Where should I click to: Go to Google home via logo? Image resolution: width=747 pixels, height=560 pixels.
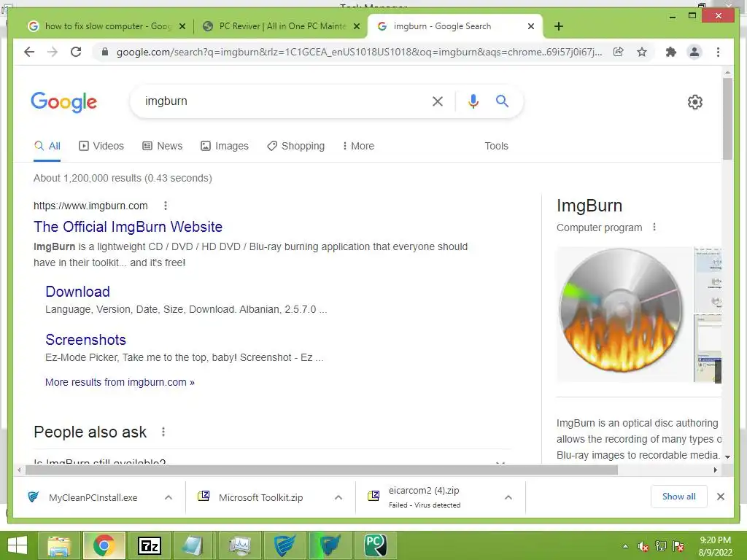coord(64,102)
